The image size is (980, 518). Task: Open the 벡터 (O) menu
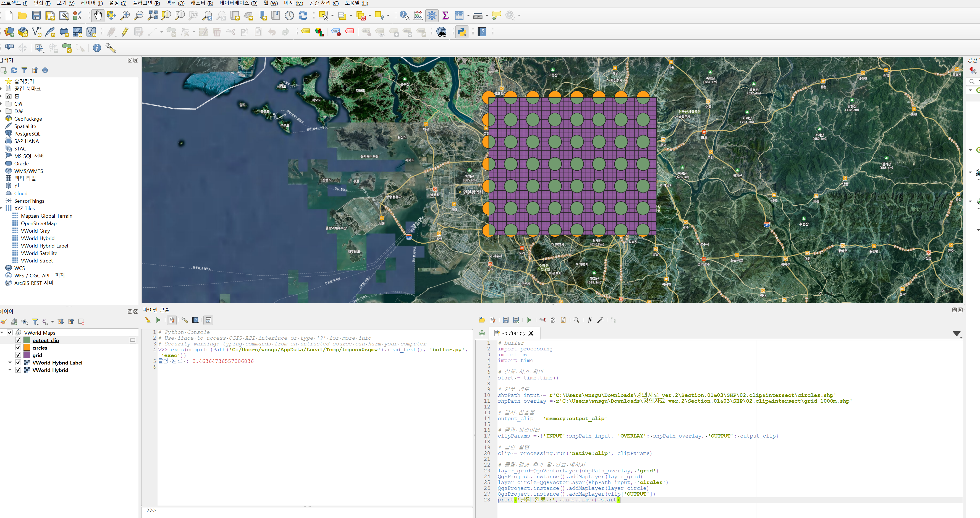[x=175, y=3]
